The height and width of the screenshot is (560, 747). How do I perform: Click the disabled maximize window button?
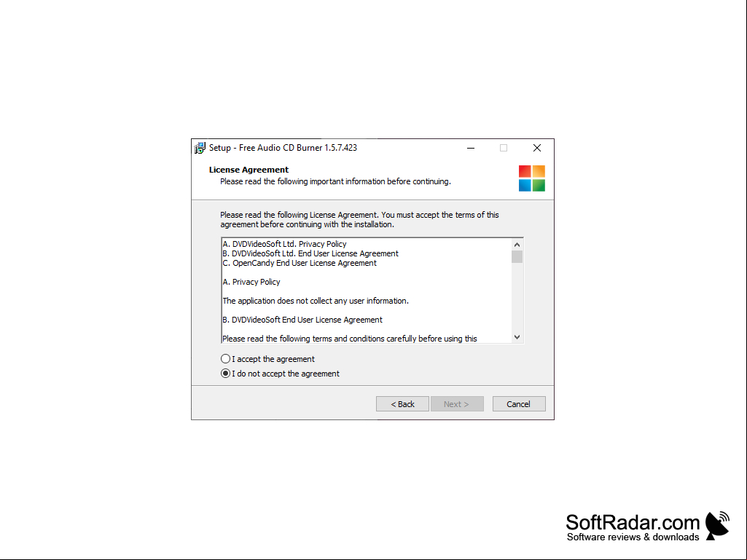504,148
